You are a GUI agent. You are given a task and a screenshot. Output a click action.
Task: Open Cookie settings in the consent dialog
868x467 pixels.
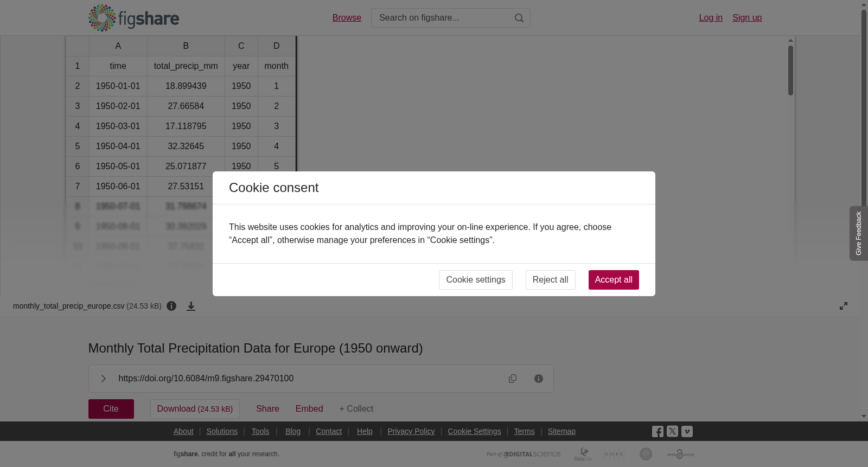476,280
